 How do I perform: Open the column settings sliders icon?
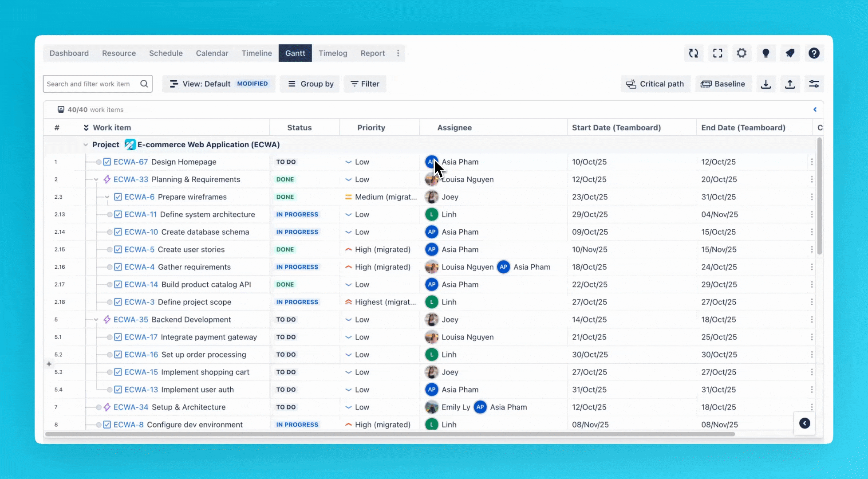pos(814,84)
